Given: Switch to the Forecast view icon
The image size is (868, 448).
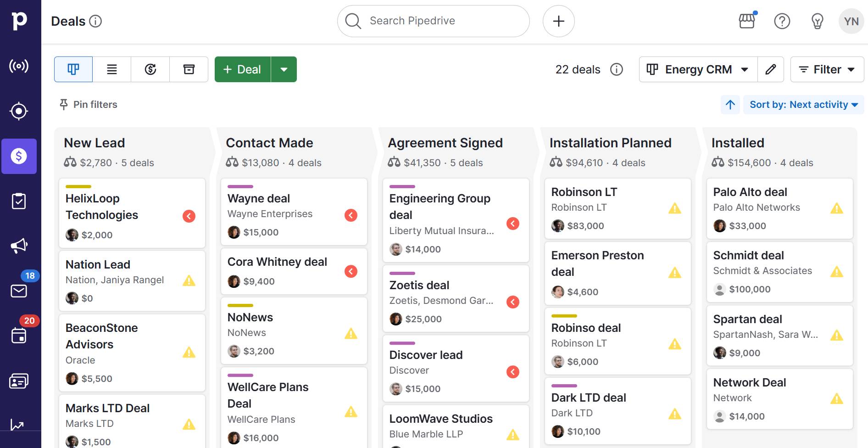Looking at the screenshot, I should (150, 69).
